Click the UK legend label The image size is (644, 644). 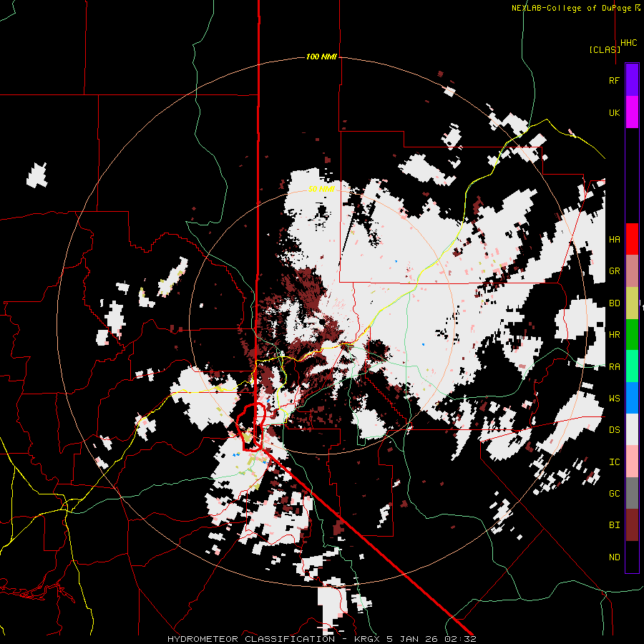614,112
